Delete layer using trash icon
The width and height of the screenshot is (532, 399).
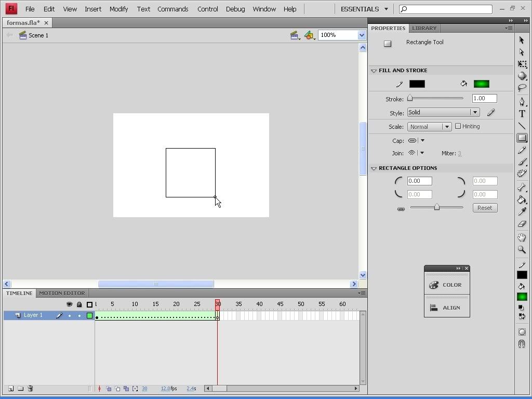[30, 389]
